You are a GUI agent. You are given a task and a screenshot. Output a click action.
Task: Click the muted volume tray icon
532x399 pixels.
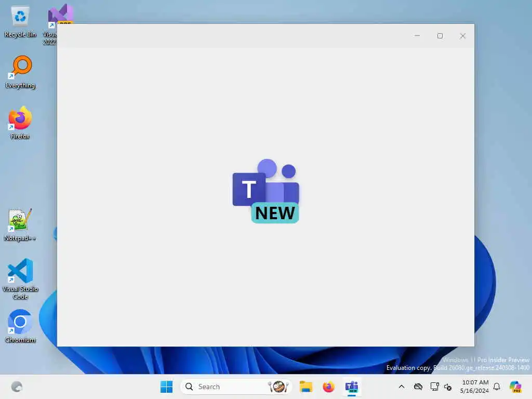click(x=448, y=387)
